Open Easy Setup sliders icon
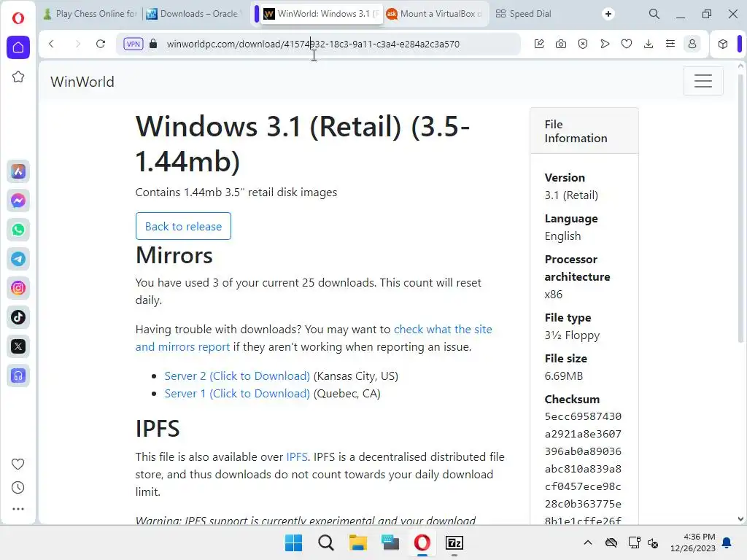Viewport: 747px width, 560px height. tap(670, 44)
